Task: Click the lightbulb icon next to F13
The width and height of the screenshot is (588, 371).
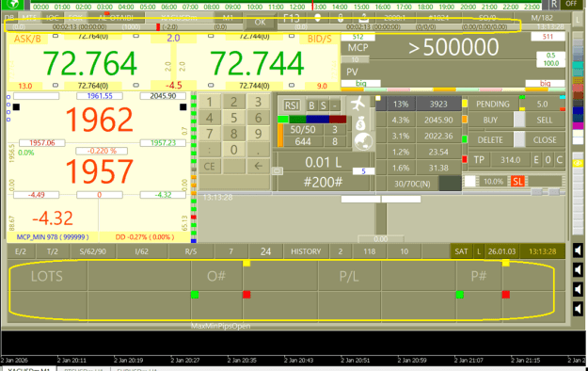Action: pos(318,18)
